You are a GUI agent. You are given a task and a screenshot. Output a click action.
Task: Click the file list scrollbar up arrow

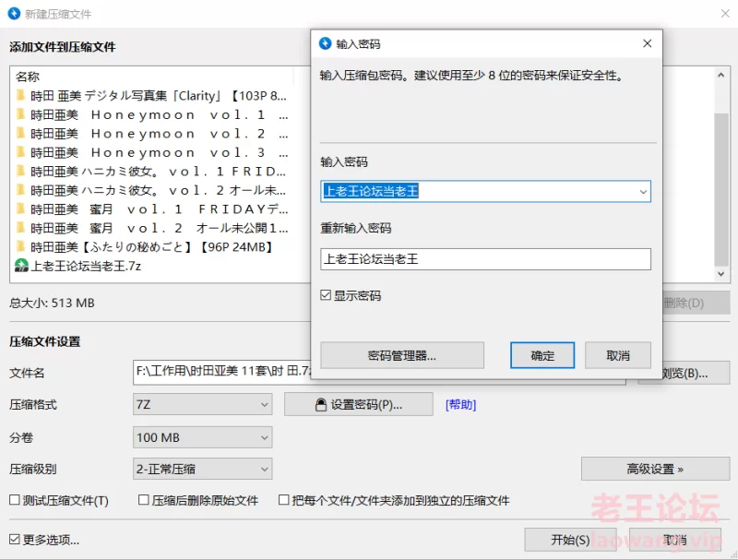[x=720, y=76]
